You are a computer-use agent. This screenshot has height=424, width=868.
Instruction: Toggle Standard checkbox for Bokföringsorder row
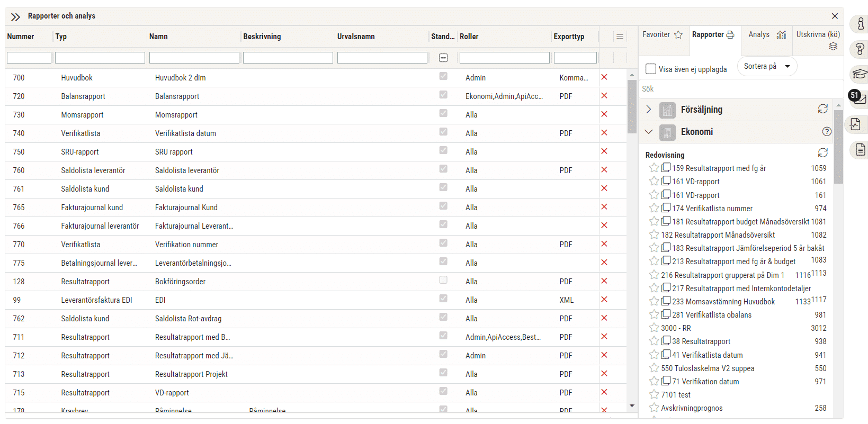coord(443,280)
